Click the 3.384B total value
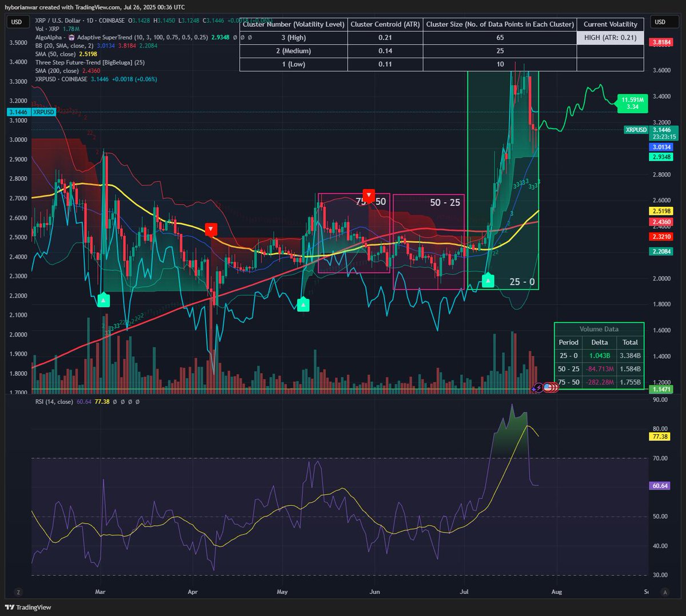The width and height of the screenshot is (686, 616). (630, 355)
